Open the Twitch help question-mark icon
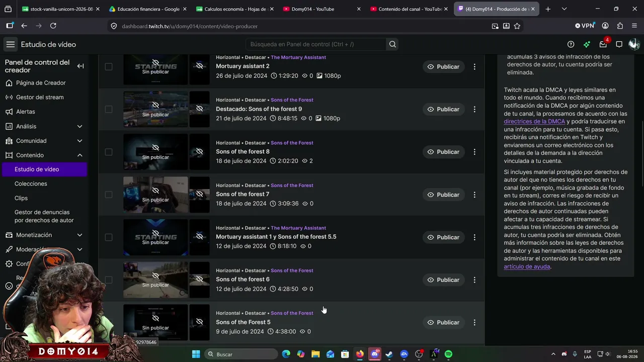The height and width of the screenshot is (362, 644). [571, 44]
